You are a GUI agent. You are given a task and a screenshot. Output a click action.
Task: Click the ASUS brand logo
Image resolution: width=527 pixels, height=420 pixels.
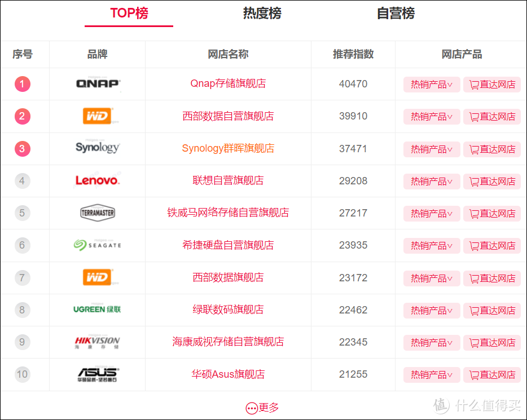pos(98,374)
